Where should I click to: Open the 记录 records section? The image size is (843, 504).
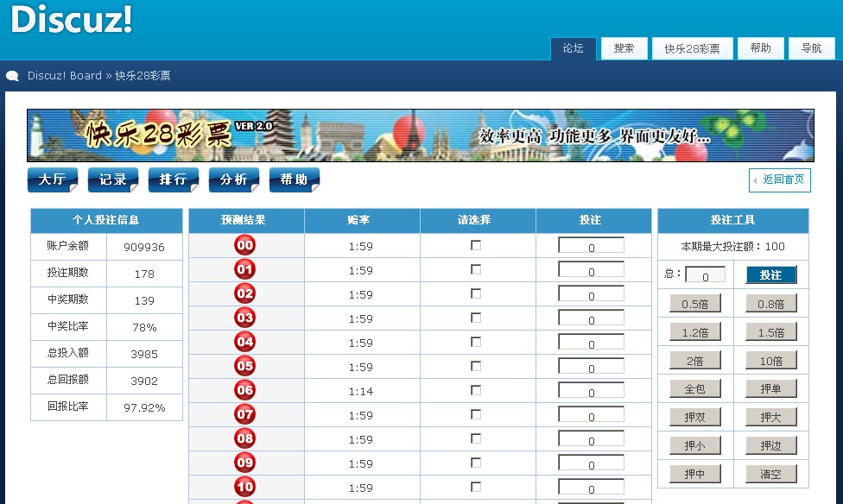(113, 180)
